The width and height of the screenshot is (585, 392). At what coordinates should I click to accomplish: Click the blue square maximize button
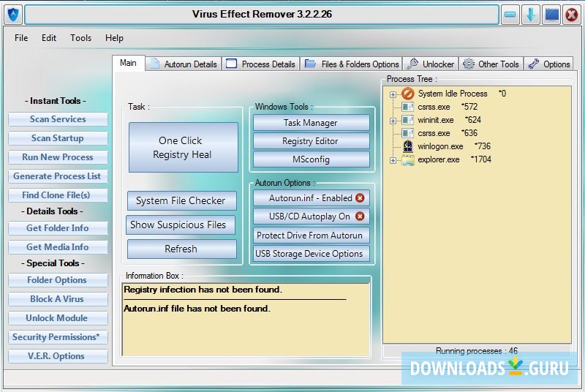pyautogui.click(x=551, y=15)
